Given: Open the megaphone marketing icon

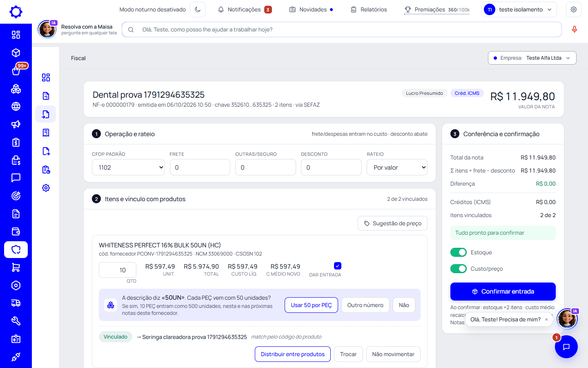Looking at the screenshot, I should [x=16, y=124].
